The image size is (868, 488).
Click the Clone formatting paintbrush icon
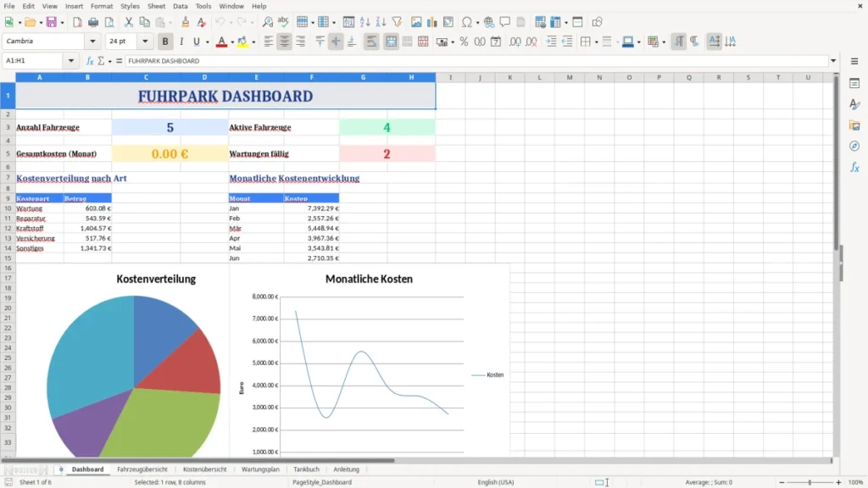pos(186,22)
